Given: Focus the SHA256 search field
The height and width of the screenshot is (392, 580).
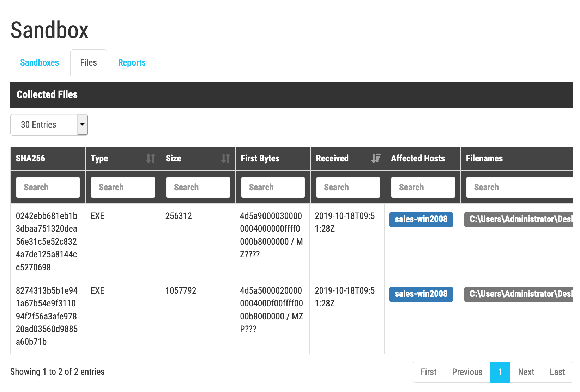Looking at the screenshot, I should (x=48, y=188).
